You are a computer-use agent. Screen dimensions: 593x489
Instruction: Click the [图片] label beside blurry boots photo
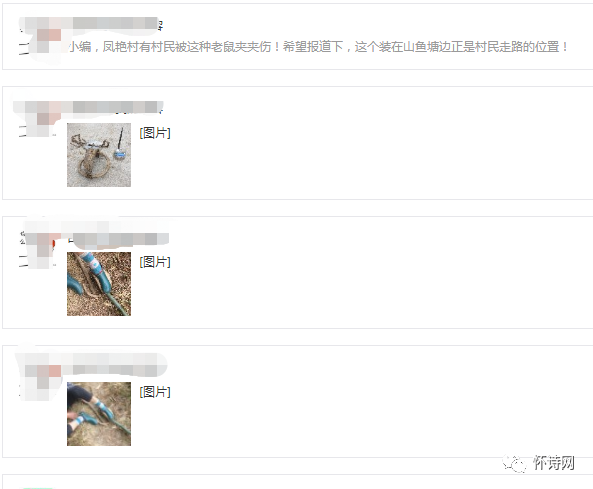tap(155, 392)
